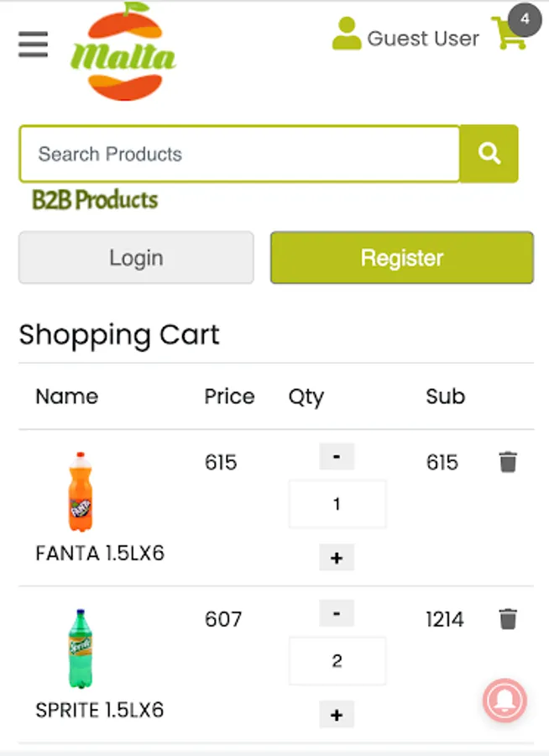549x756 pixels.
Task: Open the B2B Products link
Action: pyautogui.click(x=95, y=200)
